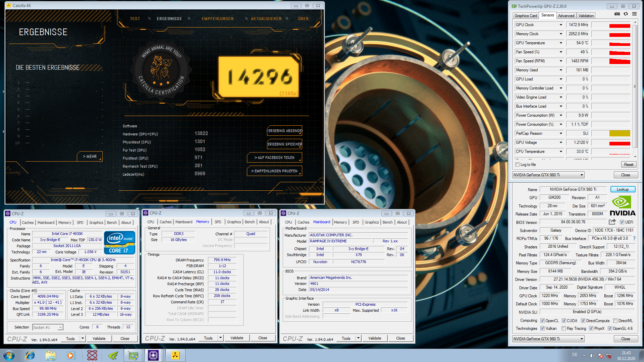Click the volume icon in tray
Image resolution: width=644 pixels, height=362 pixels.
592,355
